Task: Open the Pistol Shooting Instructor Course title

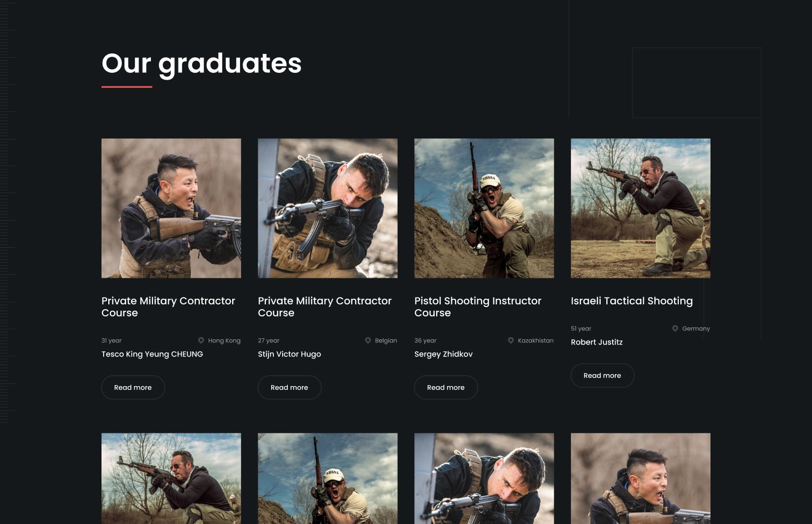Action: [x=477, y=307]
